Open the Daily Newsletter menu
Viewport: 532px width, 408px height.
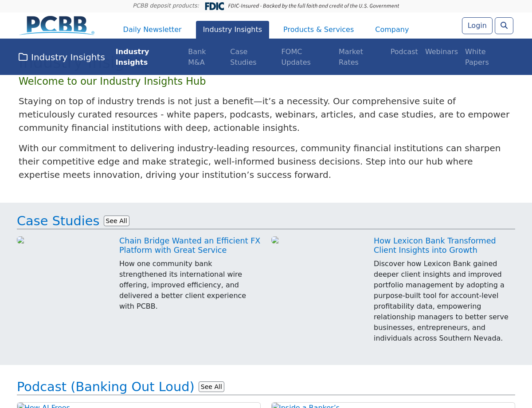[152, 30]
